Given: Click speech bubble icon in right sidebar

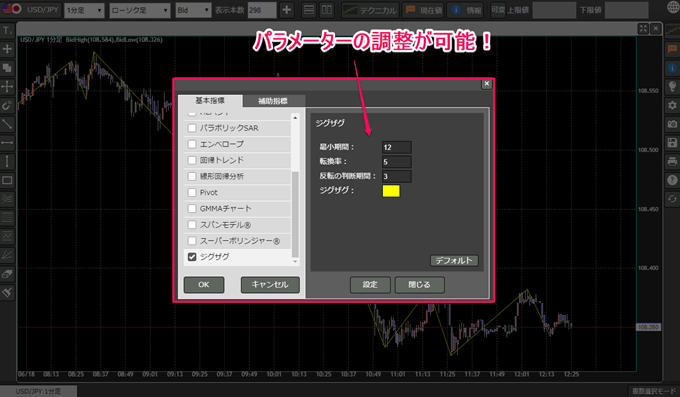Looking at the screenshot, I should click(x=672, y=49).
